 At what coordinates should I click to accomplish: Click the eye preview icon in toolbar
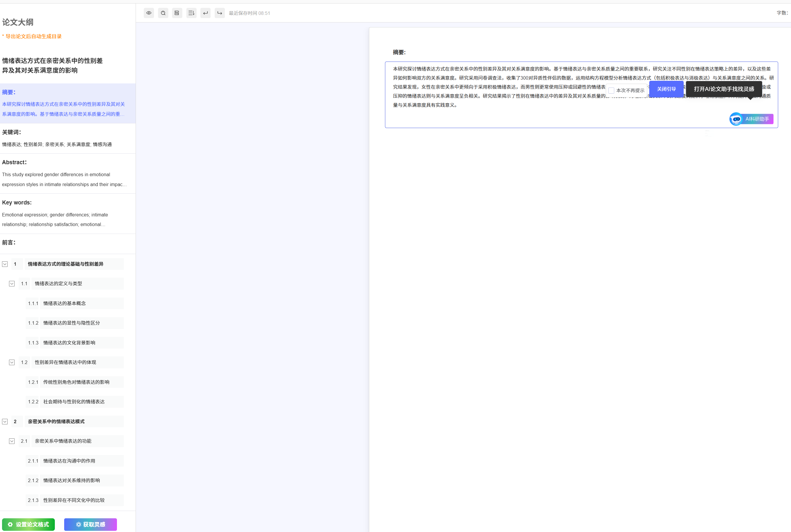pyautogui.click(x=148, y=13)
